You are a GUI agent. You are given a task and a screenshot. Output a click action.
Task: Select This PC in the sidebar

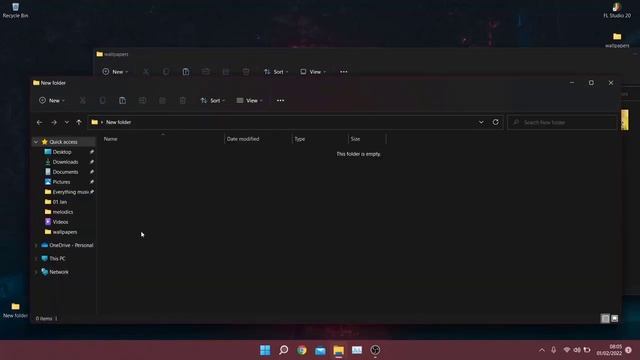(57, 259)
